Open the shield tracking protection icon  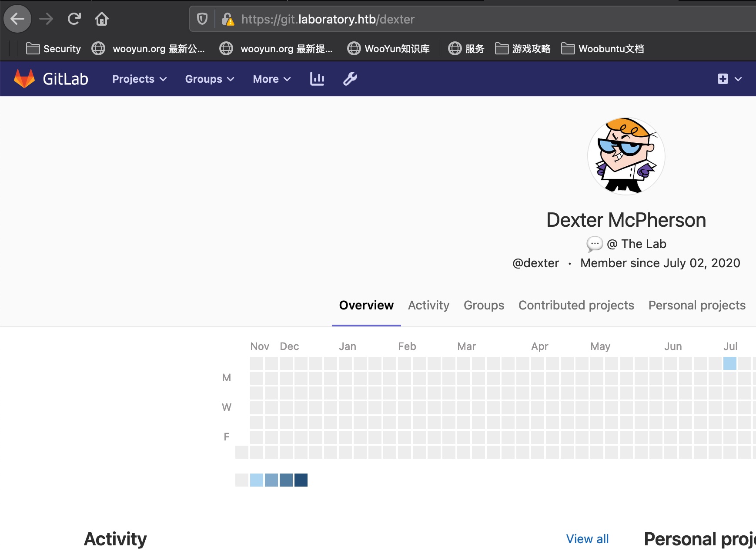202,19
